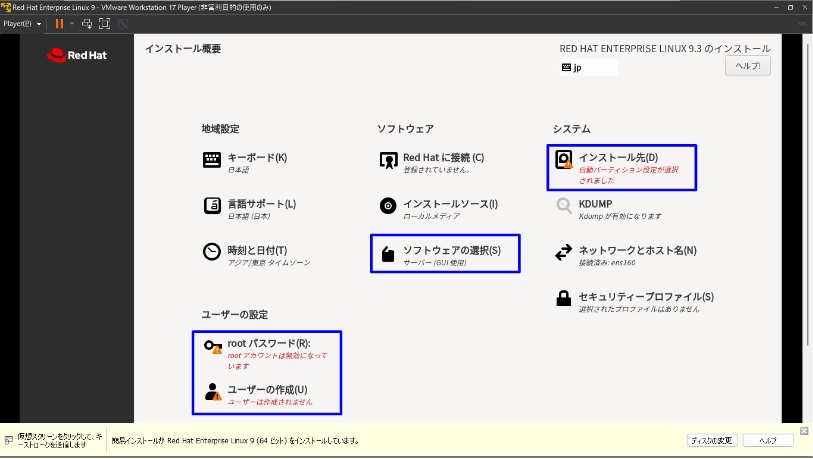Open 時刻と日付(T) settings
The image size is (813, 459).
pos(257,251)
